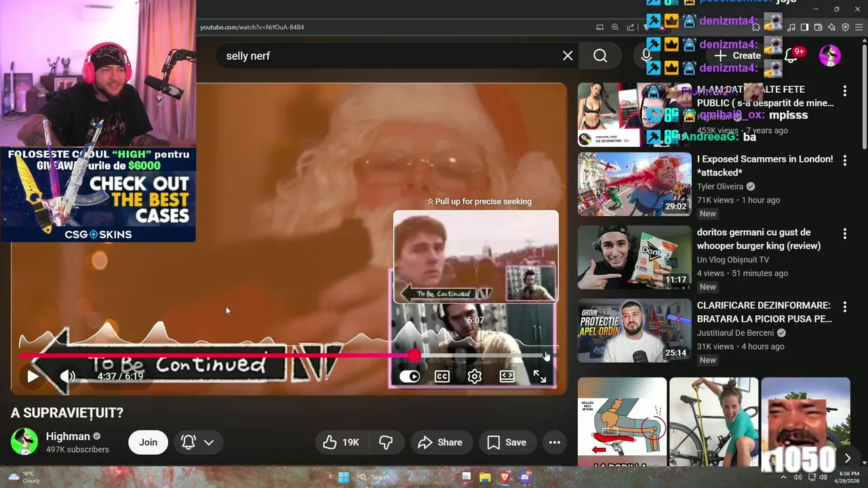Open Brave browser taskbar icon
This screenshot has height=488, width=868.
coord(505,477)
